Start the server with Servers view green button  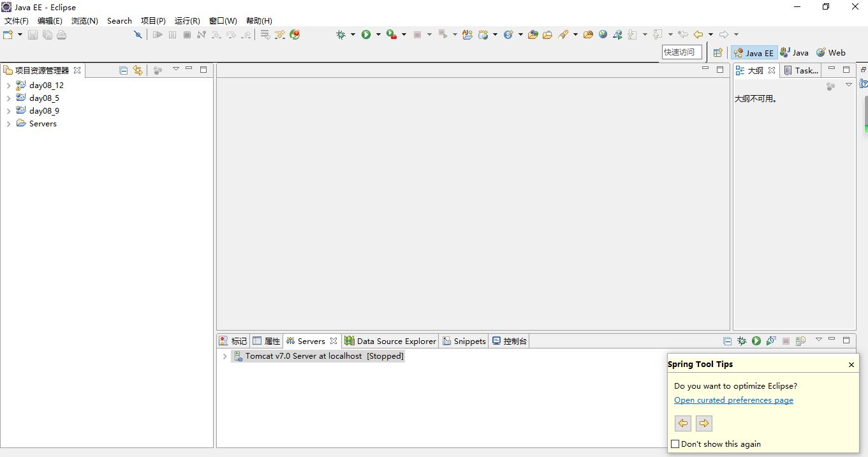point(756,341)
